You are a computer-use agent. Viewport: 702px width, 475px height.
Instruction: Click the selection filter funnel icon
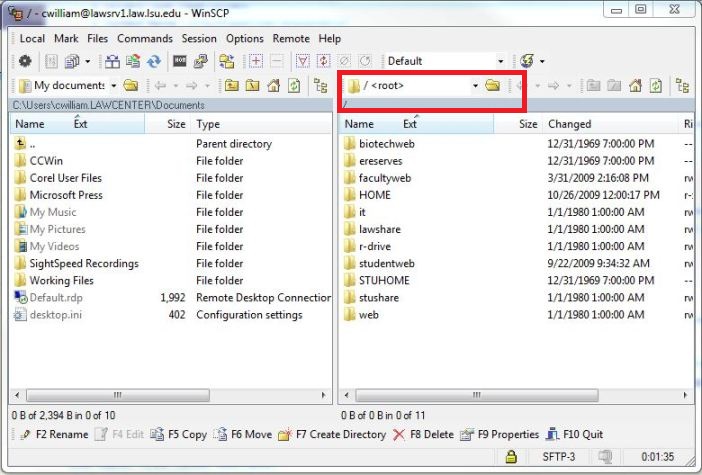[303, 61]
